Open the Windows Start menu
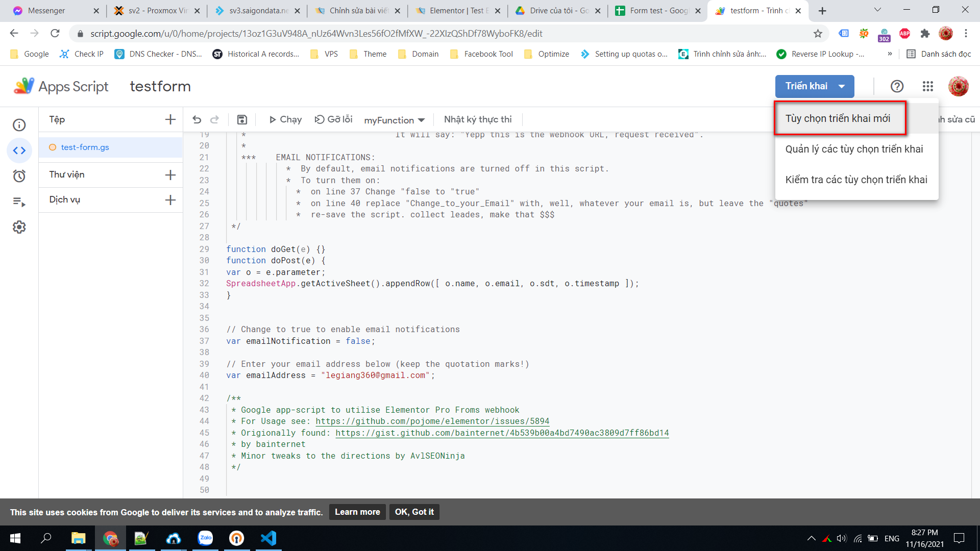 tap(15, 538)
